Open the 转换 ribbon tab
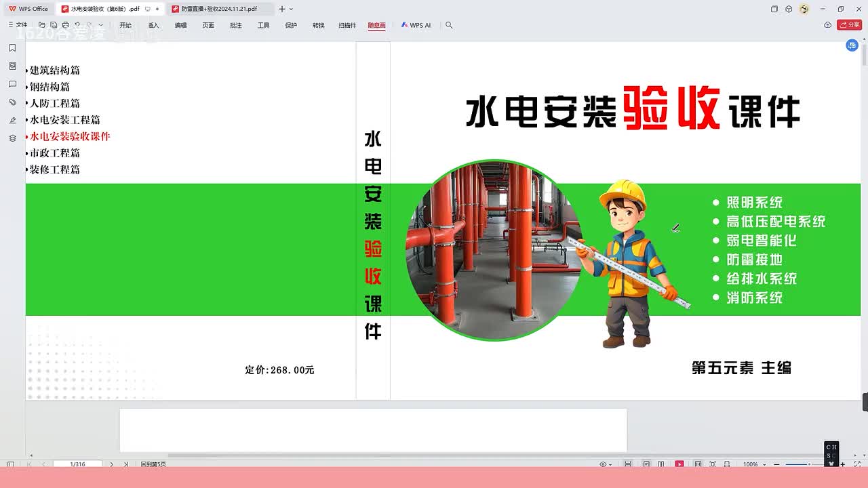The height and width of the screenshot is (488, 868). (x=319, y=25)
